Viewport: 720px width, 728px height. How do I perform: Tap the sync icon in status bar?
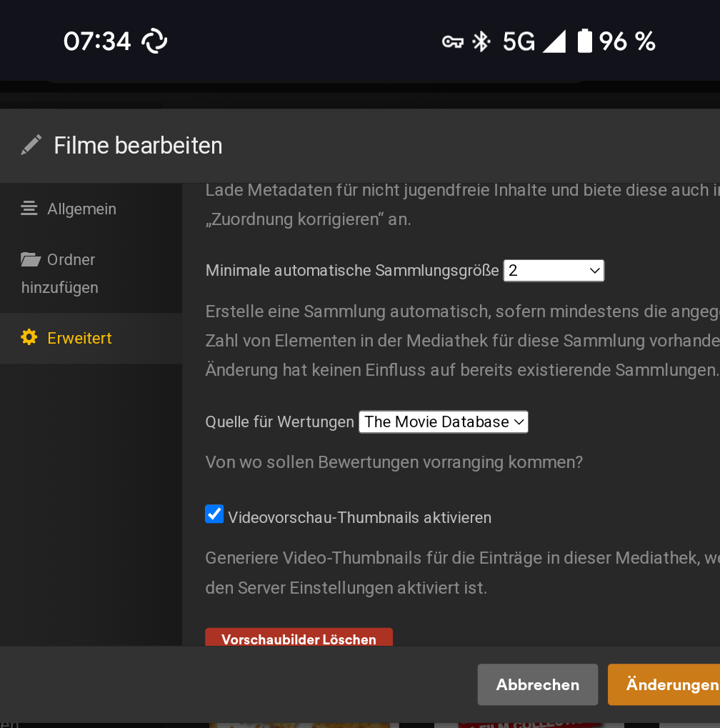coord(154,41)
